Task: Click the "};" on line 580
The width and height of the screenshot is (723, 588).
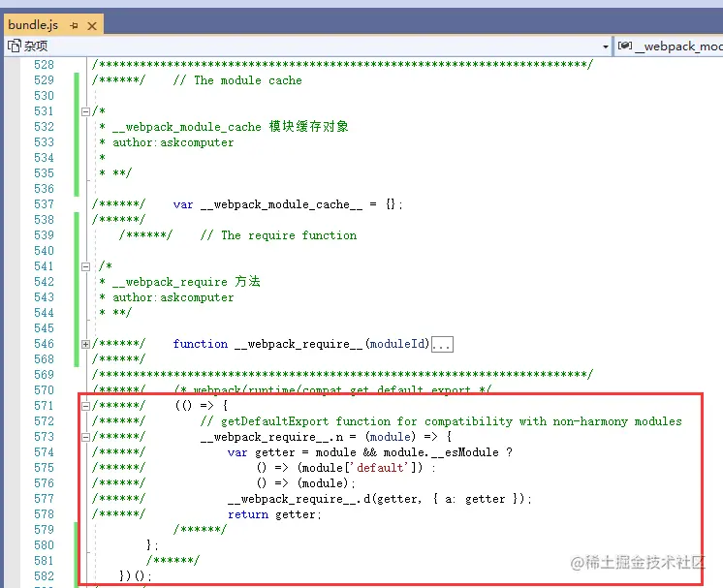Action: (152, 545)
